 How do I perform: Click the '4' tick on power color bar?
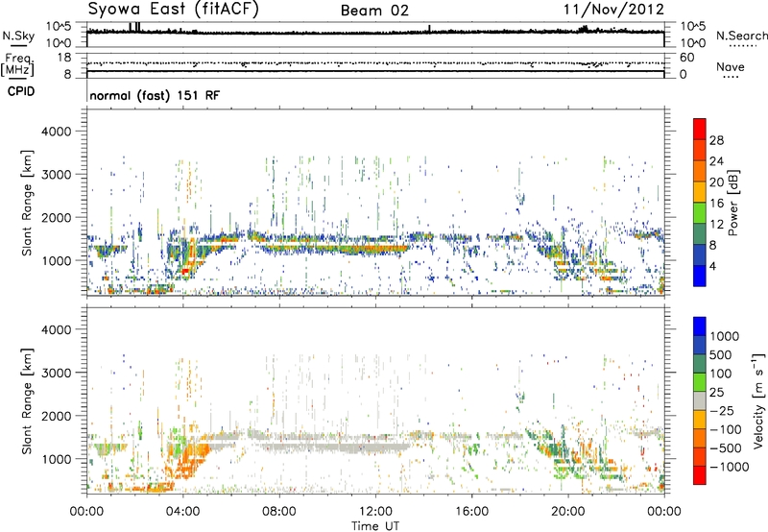click(x=712, y=266)
